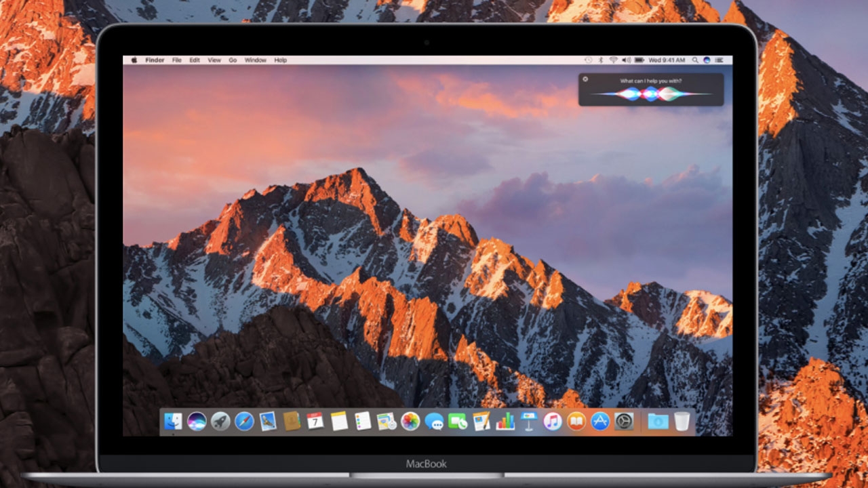
Task: Open Finder from the dock
Action: 173,421
